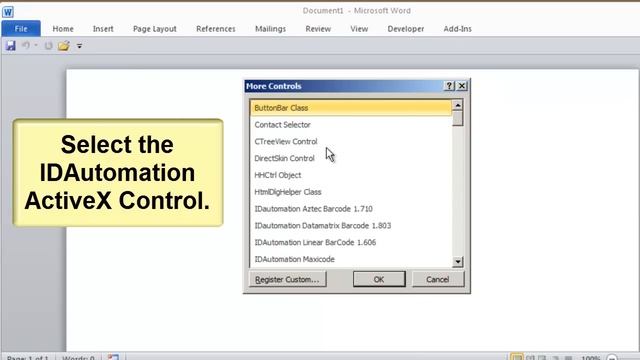
Task: Switch to the Review tab
Action: coord(318,29)
